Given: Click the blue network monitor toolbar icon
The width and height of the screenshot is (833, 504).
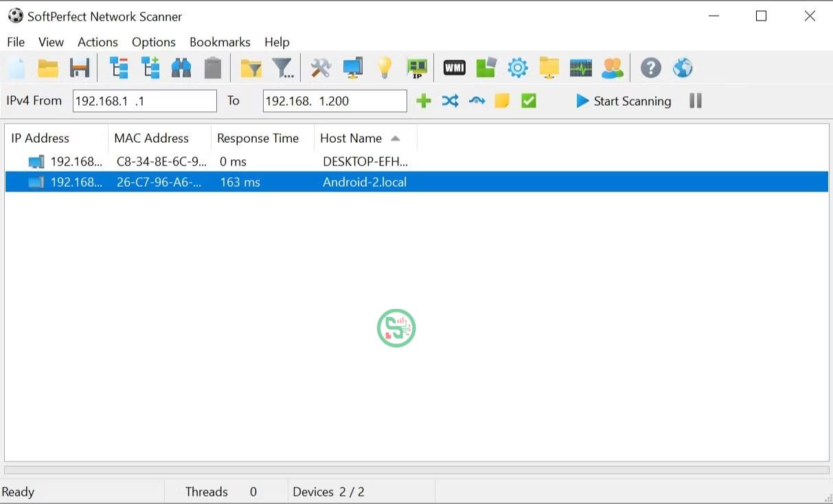Looking at the screenshot, I should tap(353, 68).
